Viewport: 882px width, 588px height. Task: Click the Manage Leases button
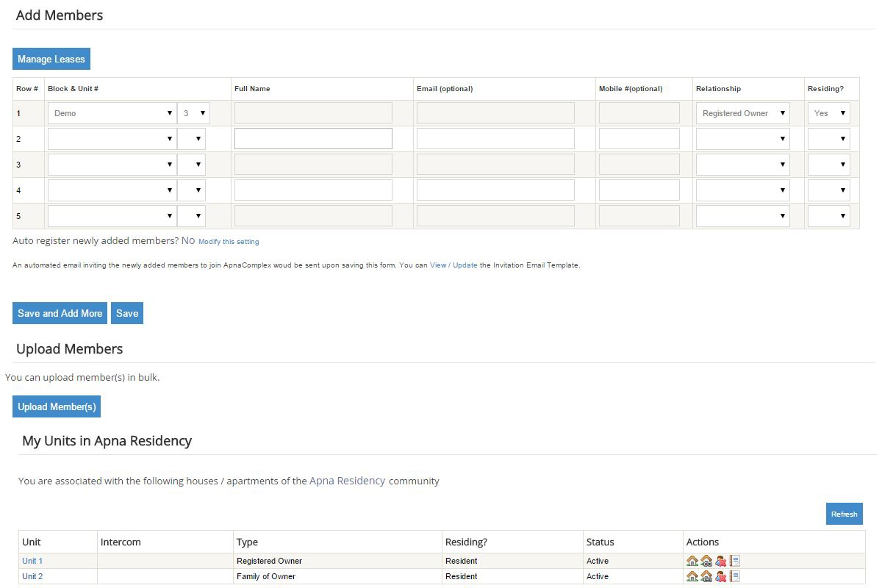(51, 59)
